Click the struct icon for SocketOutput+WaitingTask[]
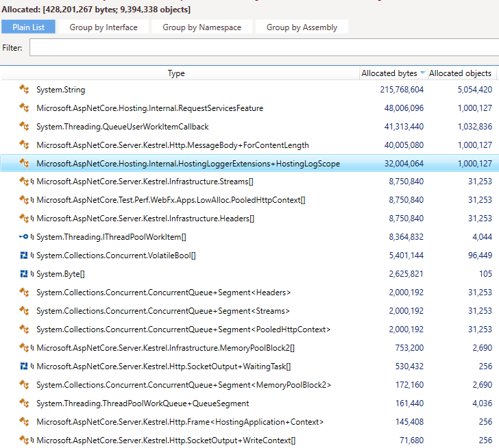This screenshot has width=499, height=448. pyautogui.click(x=24, y=366)
